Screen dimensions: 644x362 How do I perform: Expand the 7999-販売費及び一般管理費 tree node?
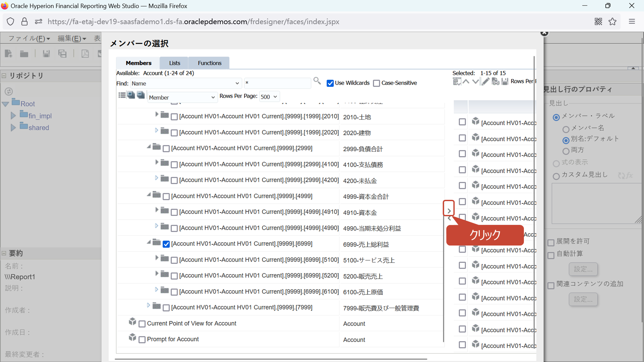[x=148, y=305]
